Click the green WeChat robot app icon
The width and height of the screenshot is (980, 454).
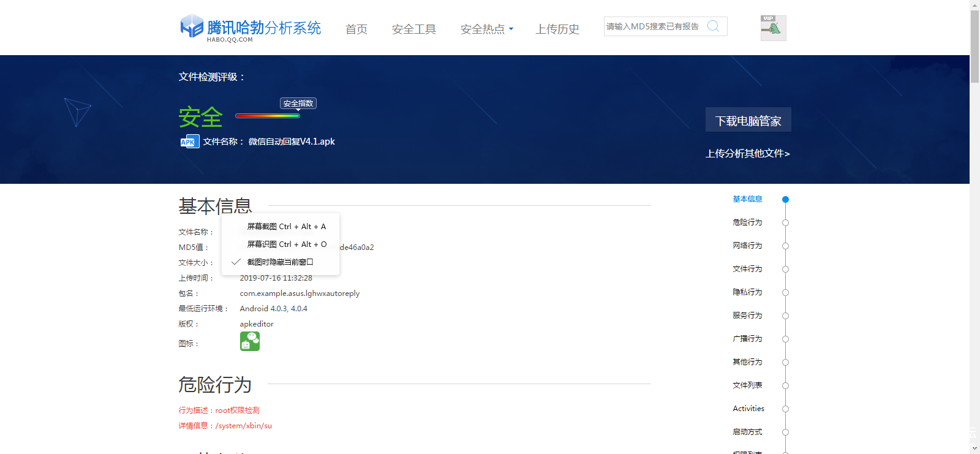[250, 341]
